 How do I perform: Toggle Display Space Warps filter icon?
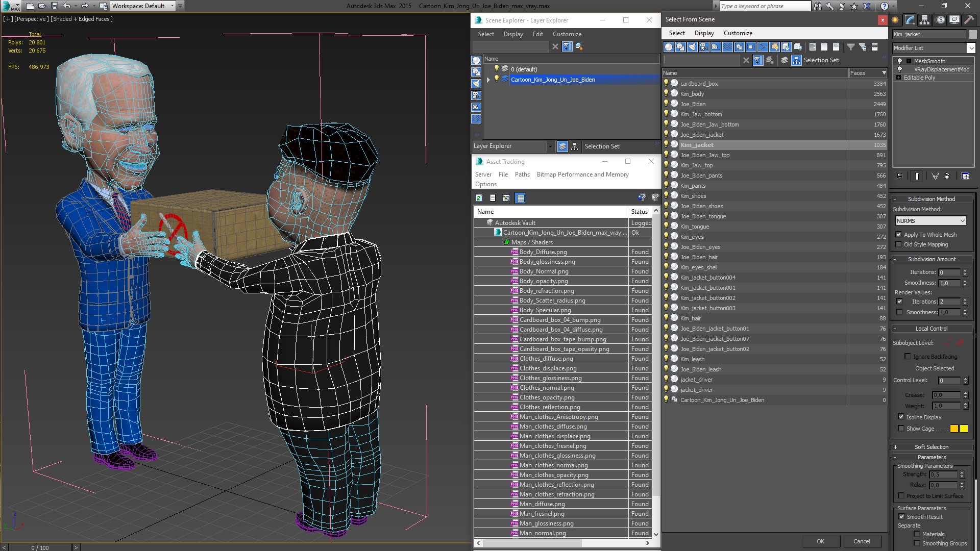pyautogui.click(x=727, y=47)
